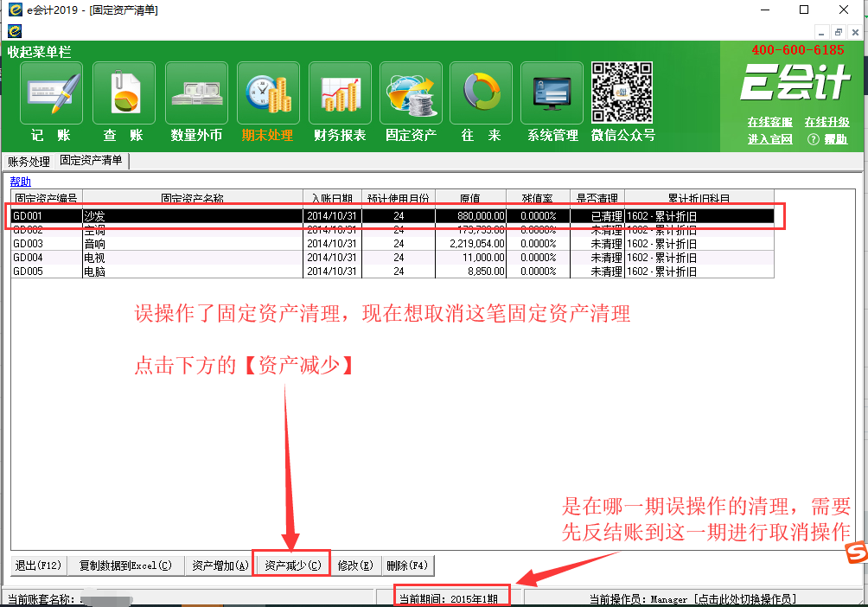This screenshot has width=868, height=607.
Task: Select the GD004 电视 asset row
Action: pos(393,258)
